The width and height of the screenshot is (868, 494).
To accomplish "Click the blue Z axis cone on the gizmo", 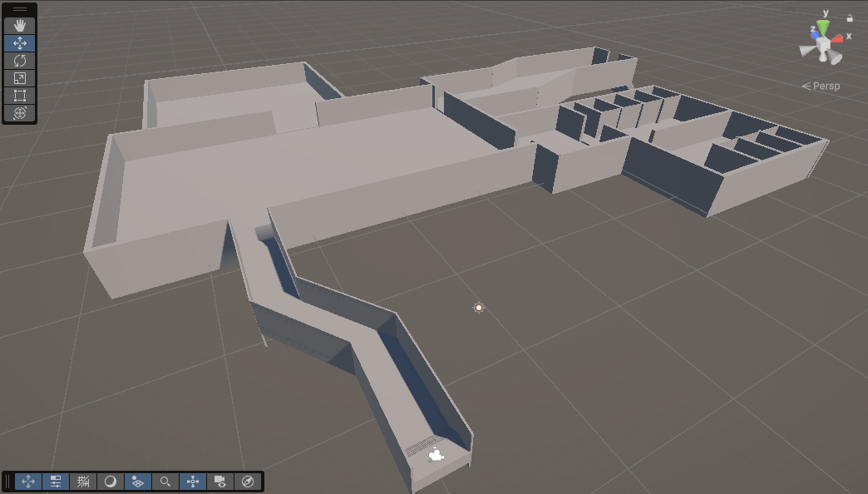I will (815, 36).
